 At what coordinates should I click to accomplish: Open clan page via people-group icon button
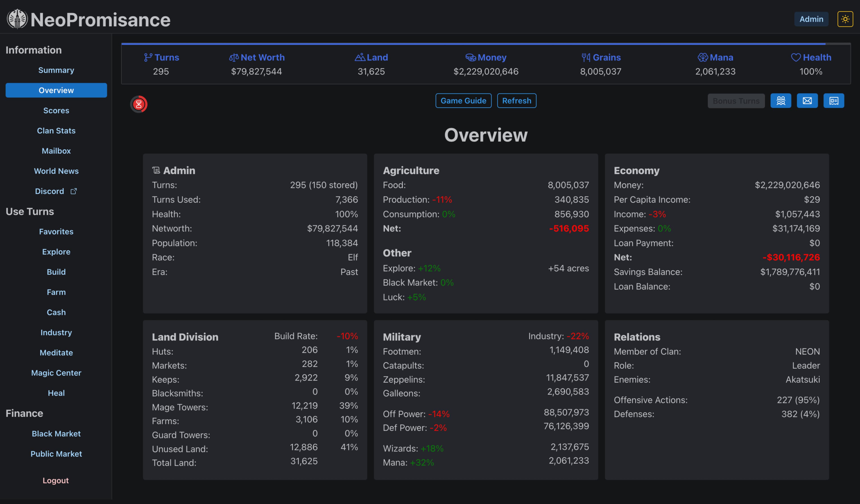pyautogui.click(x=780, y=101)
